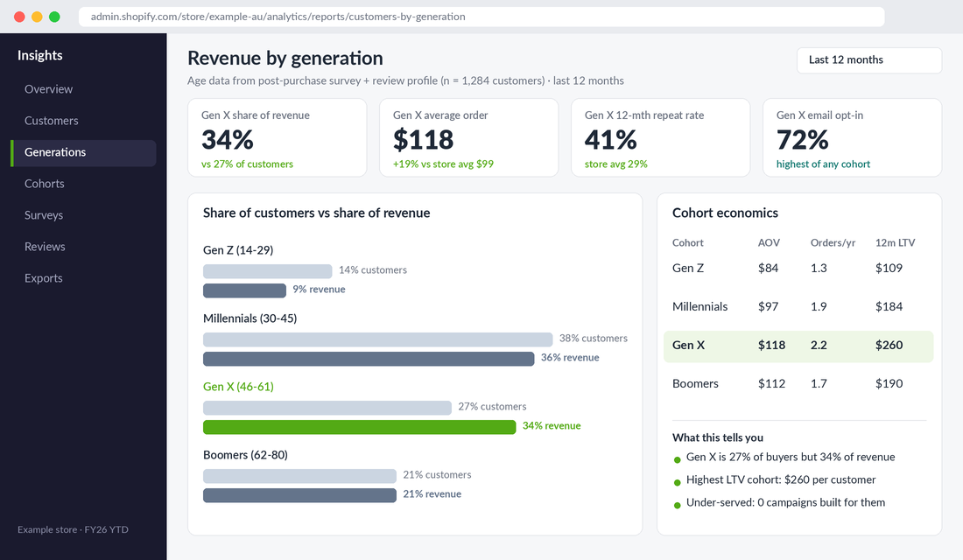Click the Orders/yr column header
The height and width of the screenshot is (560, 963).
tap(833, 242)
